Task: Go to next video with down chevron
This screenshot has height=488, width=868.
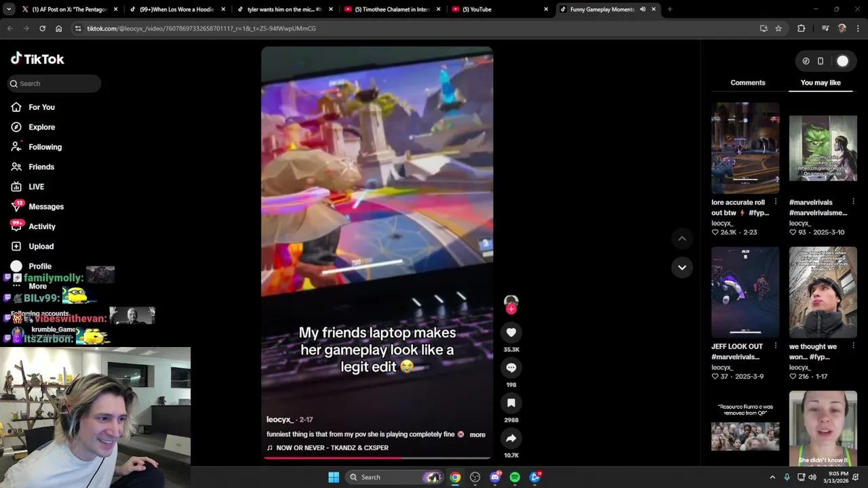Action: (682, 268)
